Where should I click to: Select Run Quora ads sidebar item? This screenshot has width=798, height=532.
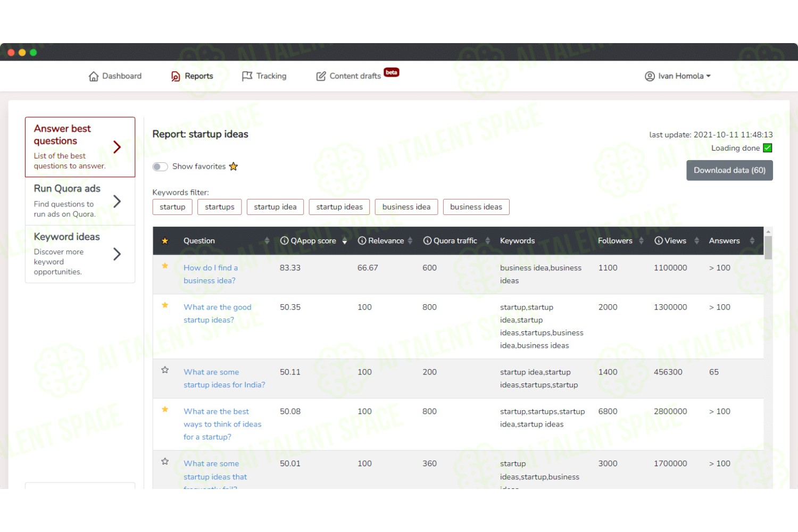80,201
